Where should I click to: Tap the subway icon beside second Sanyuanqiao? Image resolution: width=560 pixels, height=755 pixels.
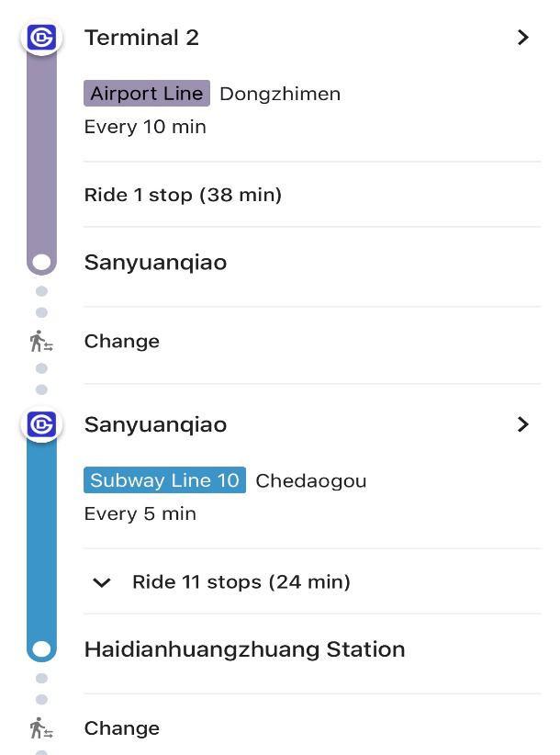41,424
